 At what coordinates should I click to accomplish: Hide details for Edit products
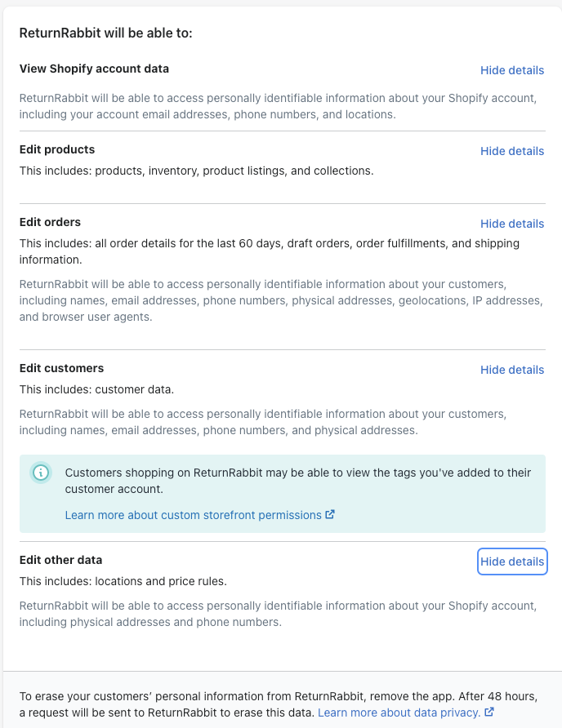(512, 151)
